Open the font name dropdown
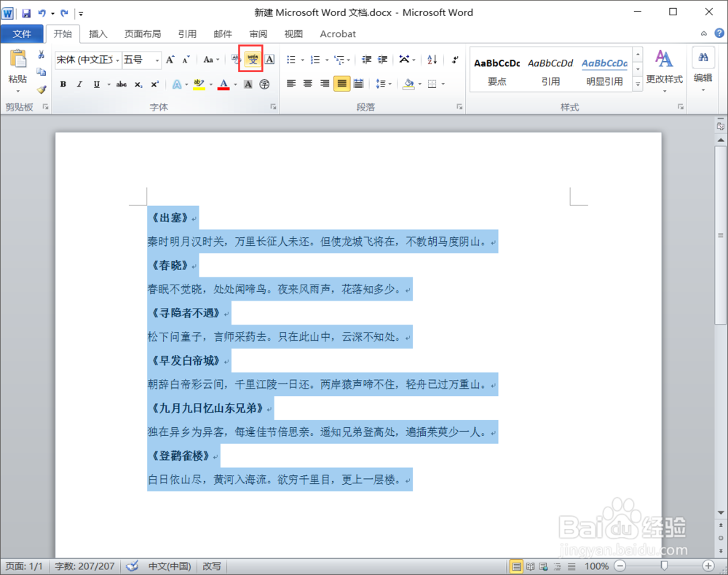This screenshot has width=728, height=575. click(119, 60)
